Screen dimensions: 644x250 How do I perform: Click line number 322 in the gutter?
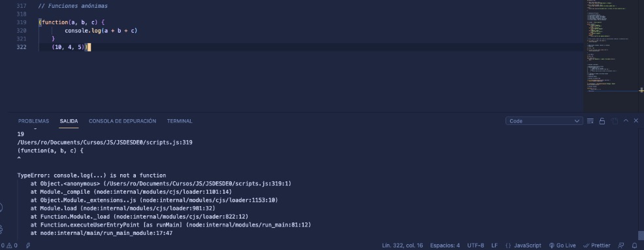pos(22,47)
